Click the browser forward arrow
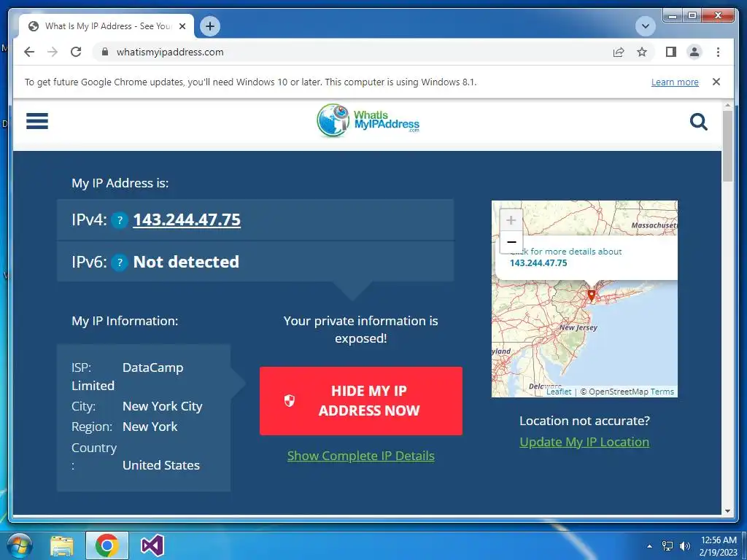 pos(53,52)
